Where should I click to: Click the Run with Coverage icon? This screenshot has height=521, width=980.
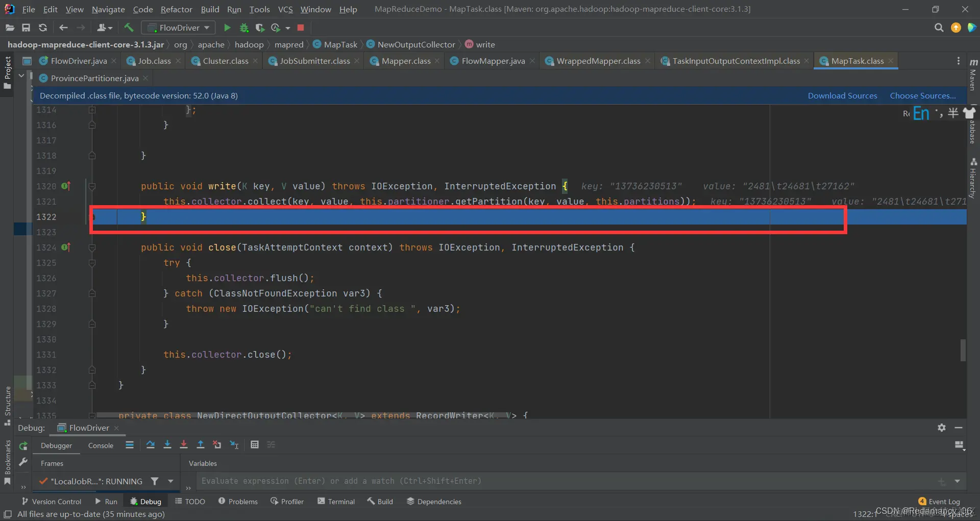(260, 28)
